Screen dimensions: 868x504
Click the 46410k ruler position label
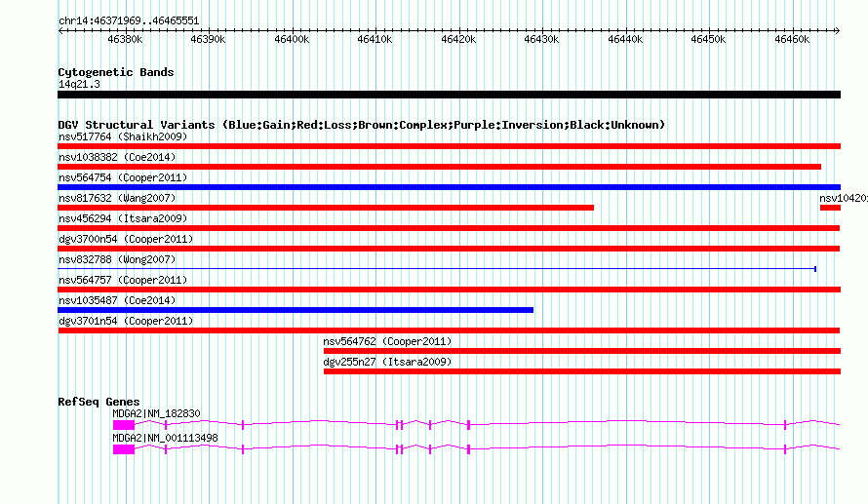click(x=375, y=39)
